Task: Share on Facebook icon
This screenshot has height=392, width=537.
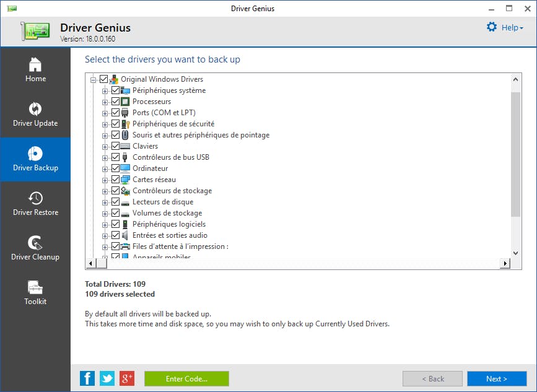Action: point(87,378)
